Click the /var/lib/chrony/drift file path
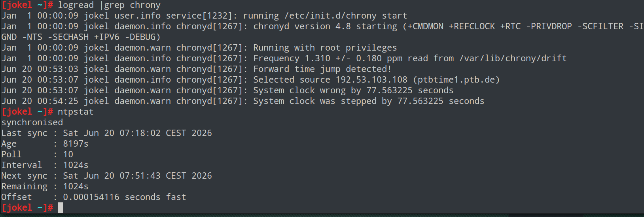 pyautogui.click(x=513, y=58)
